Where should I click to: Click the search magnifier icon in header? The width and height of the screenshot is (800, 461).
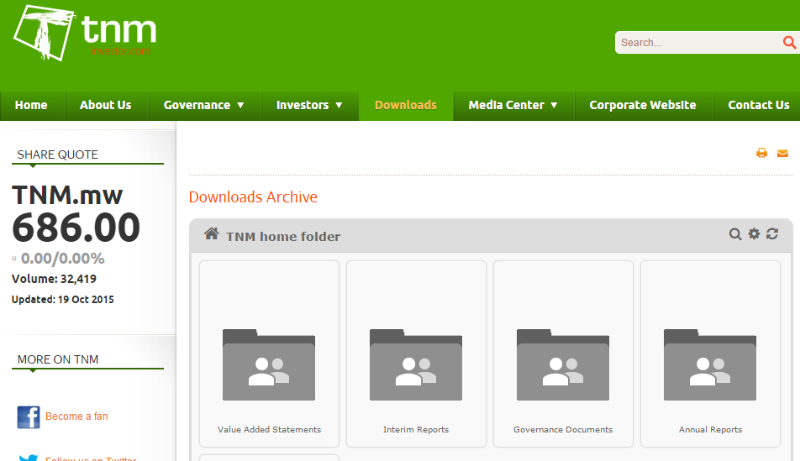pos(789,42)
